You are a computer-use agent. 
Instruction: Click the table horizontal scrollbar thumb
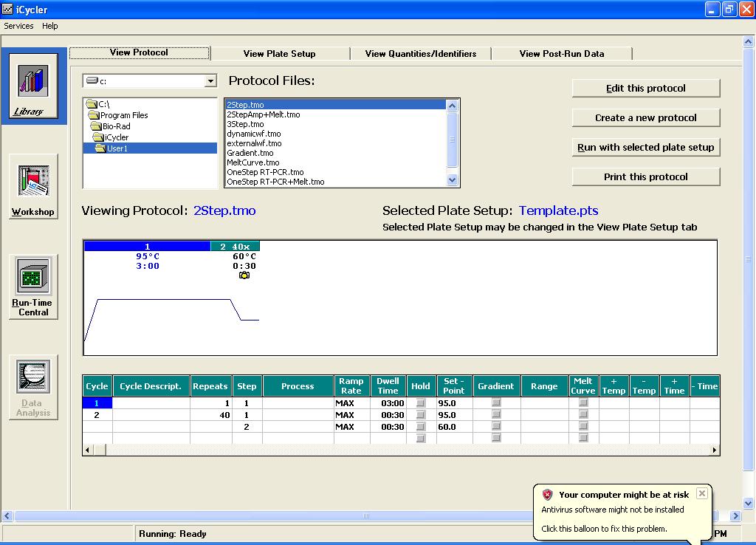coord(100,450)
